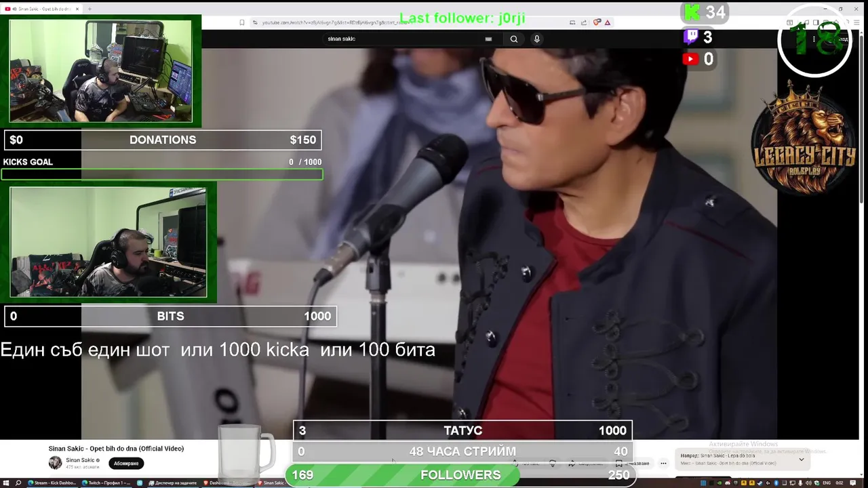868x488 pixels.
Task: Save the video with the Запазване button
Action: coord(633,464)
